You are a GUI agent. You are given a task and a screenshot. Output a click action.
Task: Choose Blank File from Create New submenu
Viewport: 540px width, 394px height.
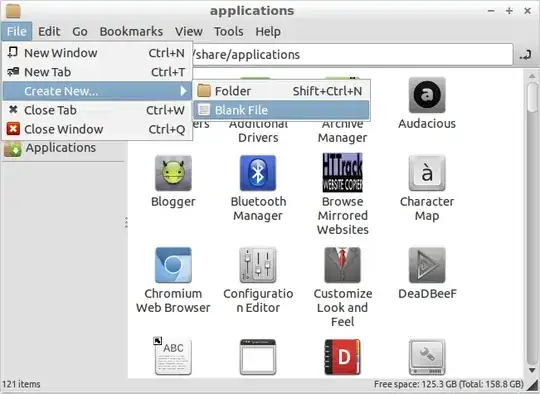pos(281,110)
